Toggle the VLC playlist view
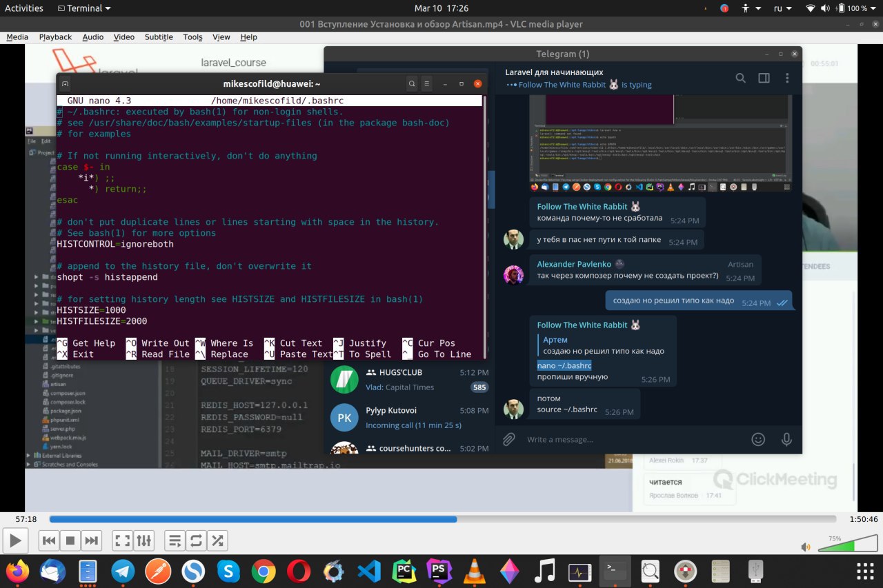Viewport: 883px width, 588px height. click(175, 540)
